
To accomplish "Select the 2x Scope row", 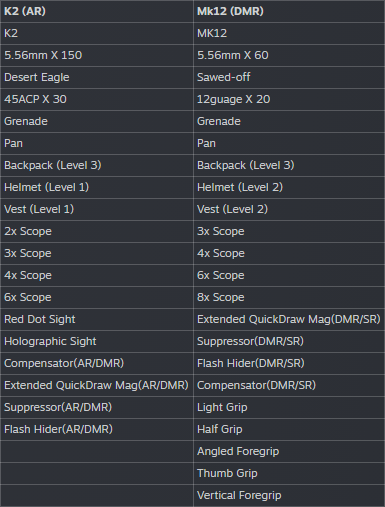I will point(97,231).
